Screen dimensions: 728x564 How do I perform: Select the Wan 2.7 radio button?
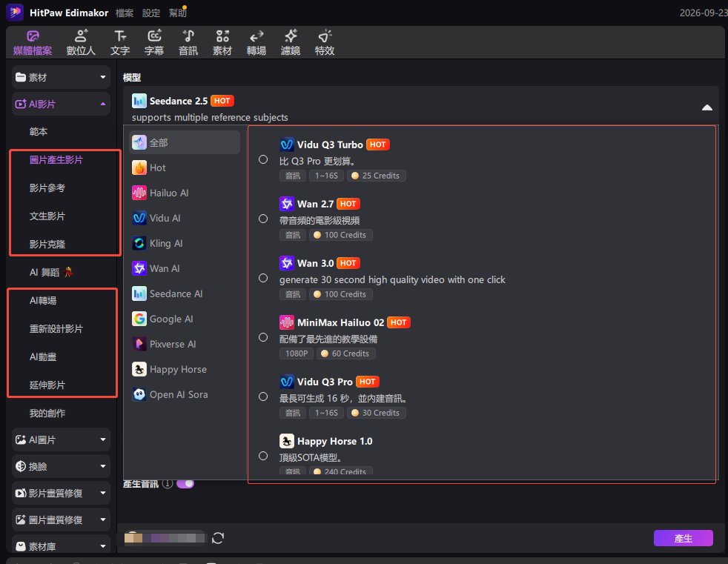coord(263,219)
